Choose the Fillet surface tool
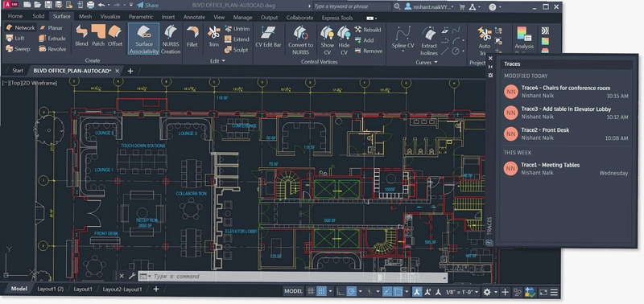The width and height of the screenshot is (644, 304). coord(192,36)
